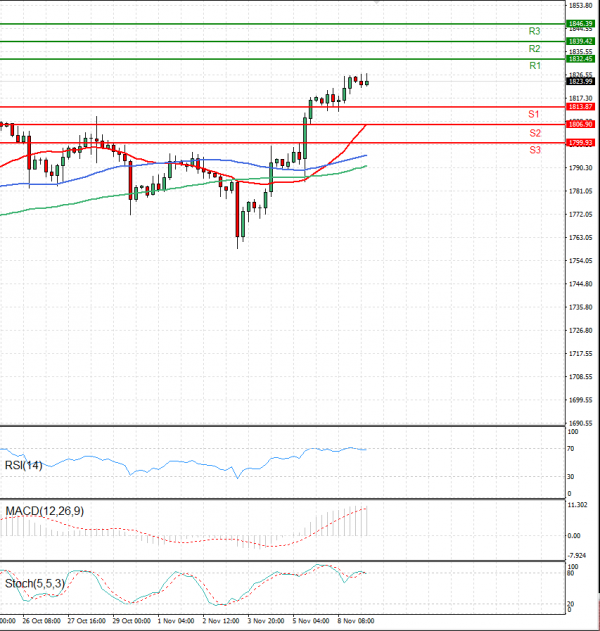
Task: Click the MACD(12,26,9) indicator label
Action: coord(45,511)
